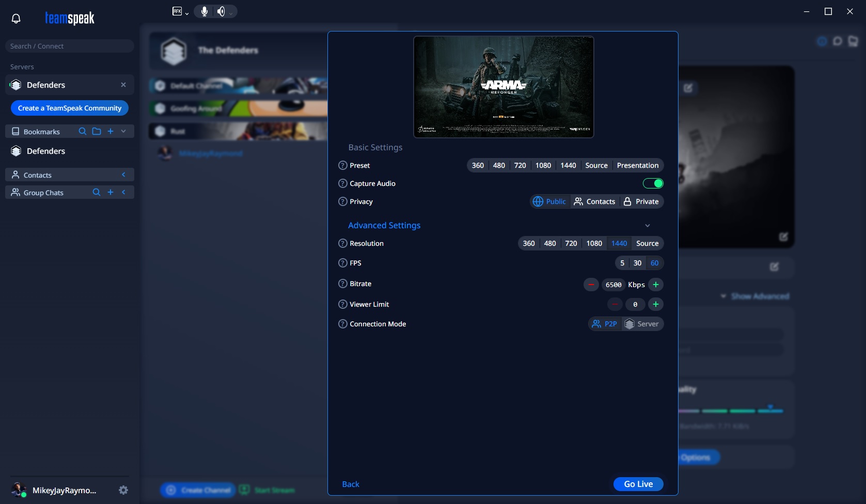866x504 pixels.
Task: Expand Show Advanced in background panel
Action: pyautogui.click(x=755, y=296)
